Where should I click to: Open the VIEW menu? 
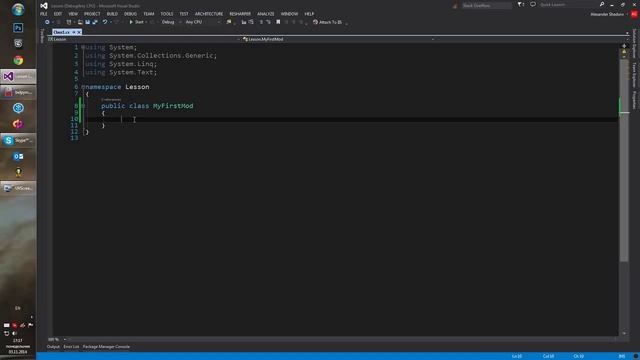coord(73,14)
